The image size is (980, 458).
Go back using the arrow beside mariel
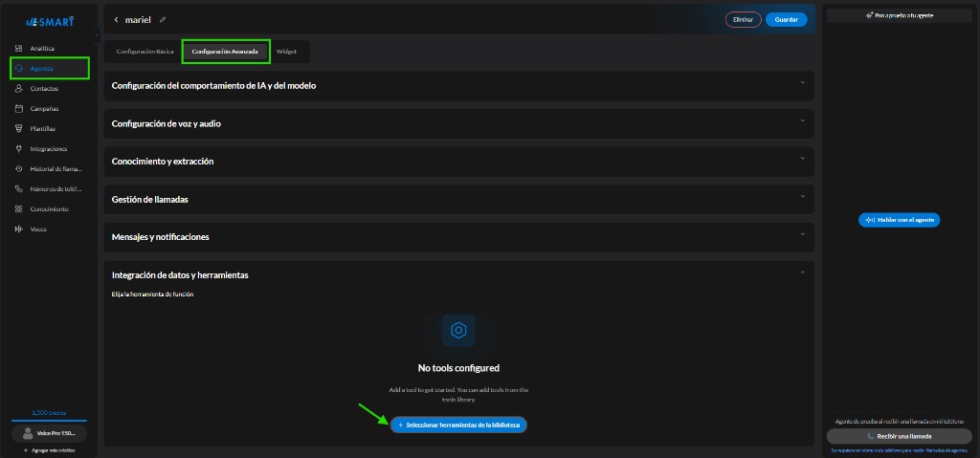[116, 20]
